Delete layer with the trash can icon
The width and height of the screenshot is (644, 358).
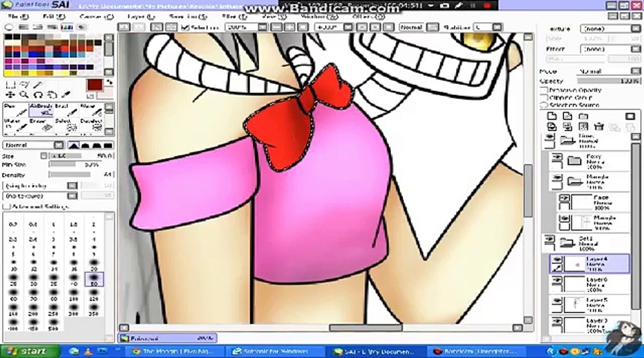(599, 127)
